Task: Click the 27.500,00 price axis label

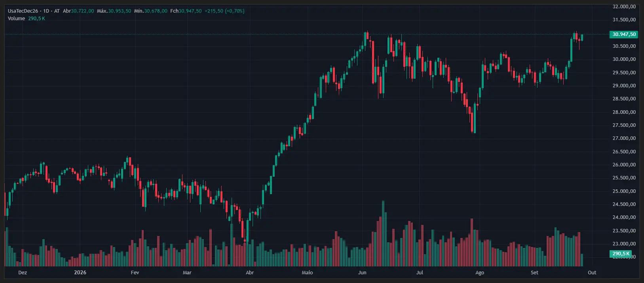Action: pyautogui.click(x=624, y=125)
